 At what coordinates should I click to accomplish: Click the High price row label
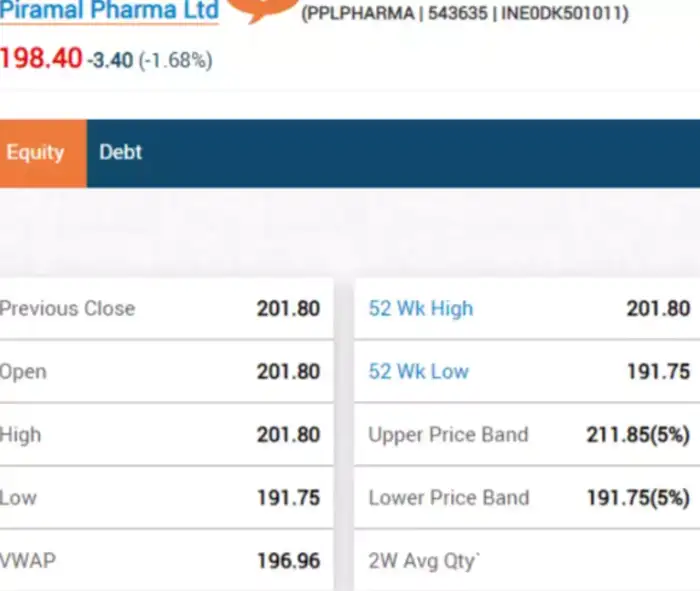21,435
